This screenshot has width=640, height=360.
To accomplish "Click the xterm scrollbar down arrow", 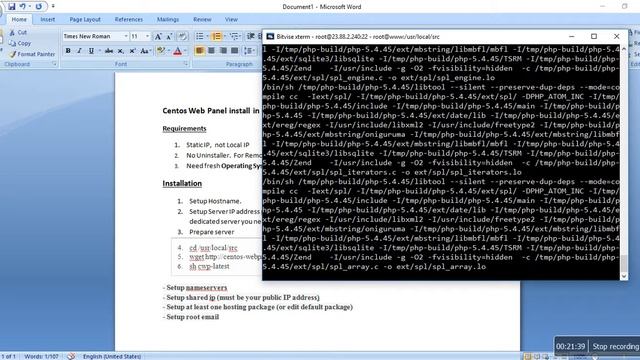I will pos(624,276).
